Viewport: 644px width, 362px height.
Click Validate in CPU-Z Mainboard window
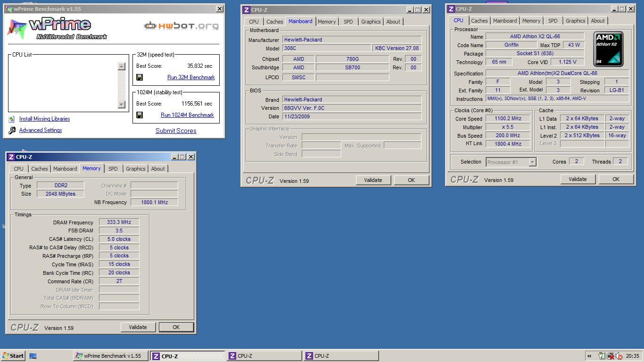click(x=373, y=180)
